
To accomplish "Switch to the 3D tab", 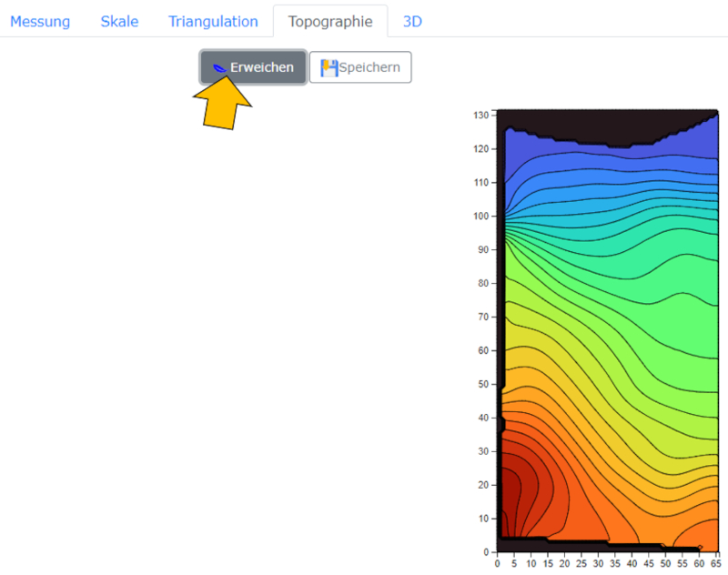I will tap(412, 21).
